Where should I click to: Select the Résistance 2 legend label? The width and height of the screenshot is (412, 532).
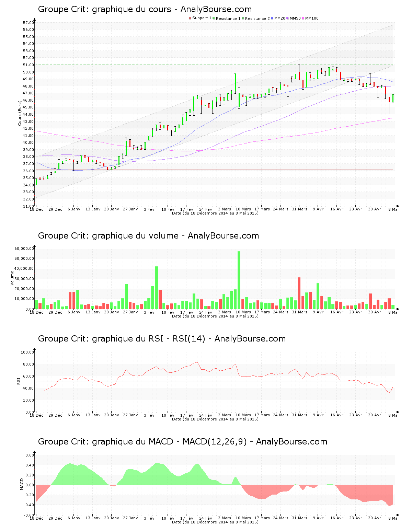257,18
